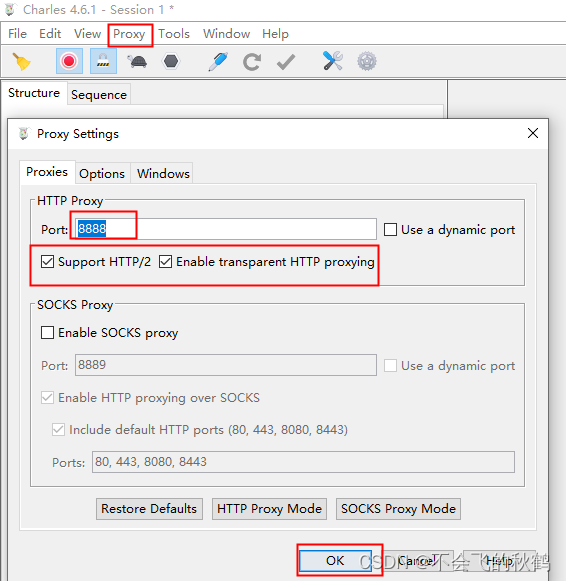Switch to the Sequence tab

[99, 95]
